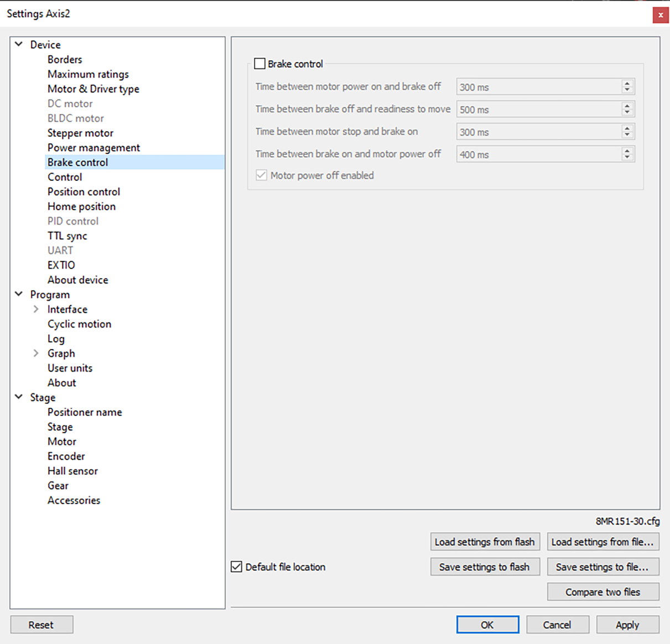The image size is (670, 644).
Task: Open the Encoder settings under Stage
Action: click(66, 456)
